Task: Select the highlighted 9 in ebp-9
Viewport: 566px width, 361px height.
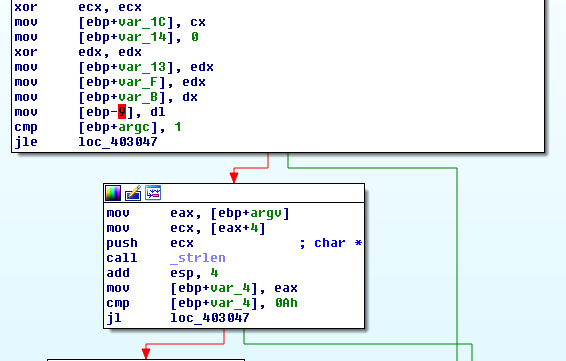Action: [122, 112]
